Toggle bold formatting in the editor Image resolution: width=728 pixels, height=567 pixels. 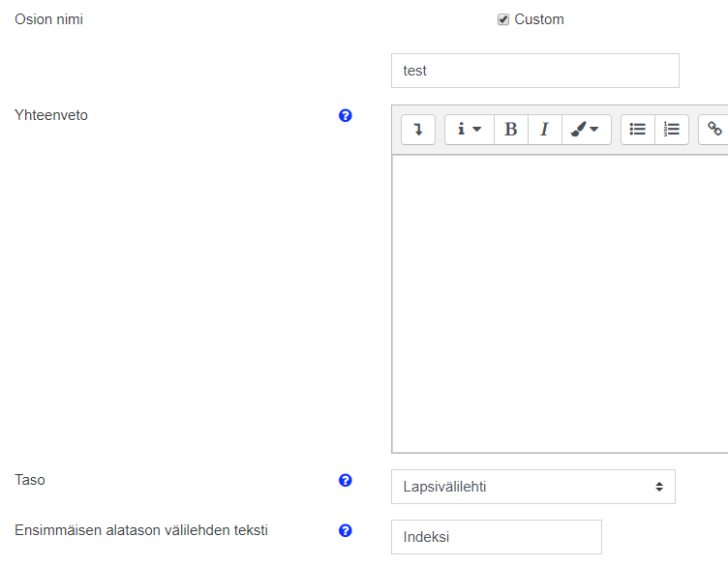511,130
